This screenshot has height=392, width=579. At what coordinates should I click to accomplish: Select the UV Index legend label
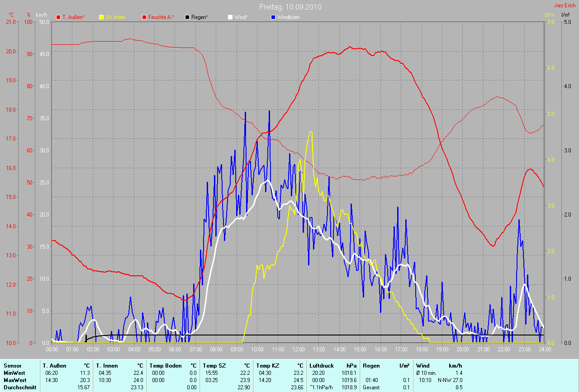(x=115, y=17)
